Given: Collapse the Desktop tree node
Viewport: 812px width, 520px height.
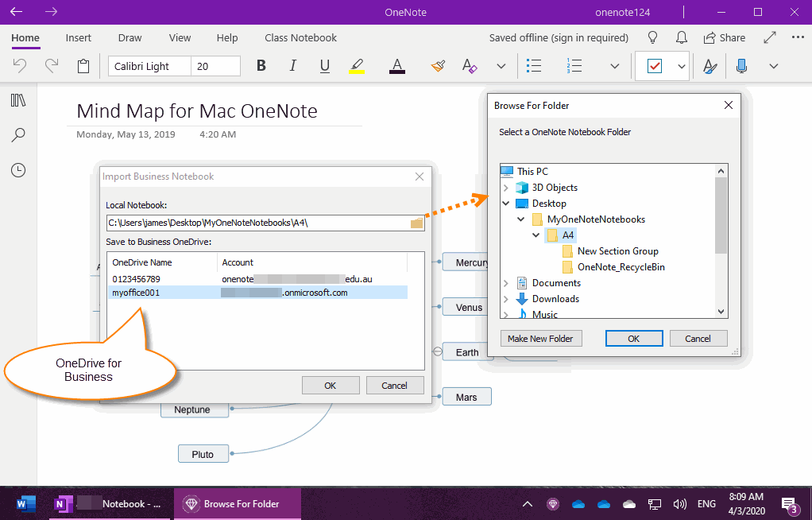Looking at the screenshot, I should pyautogui.click(x=506, y=204).
